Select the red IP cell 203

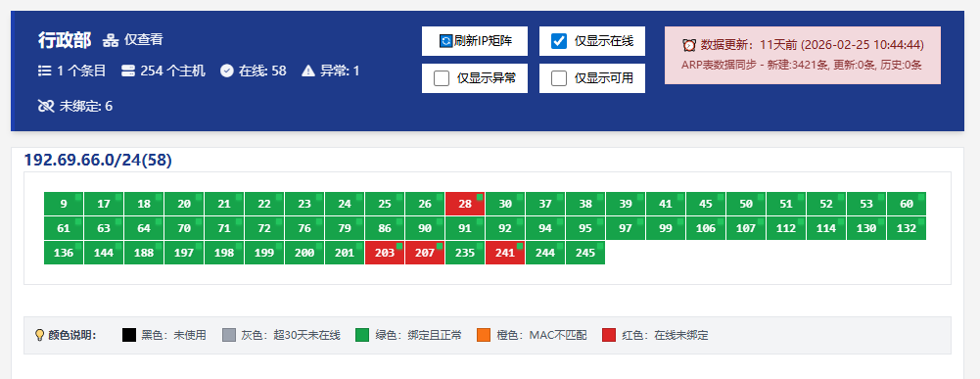click(385, 253)
